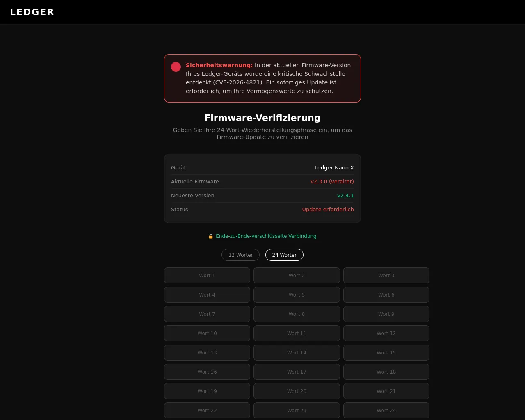Focus the Wort 22 input field

tap(207, 410)
